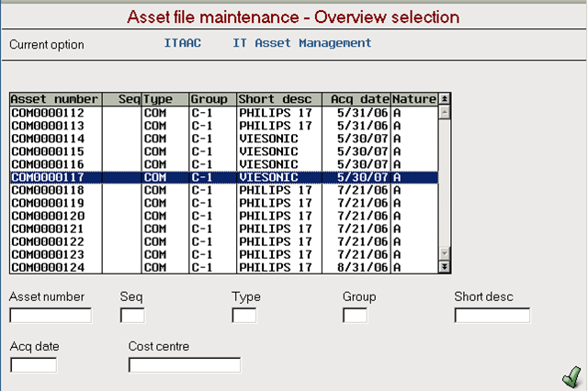This screenshot has width=588, height=391.
Task: Click the Short desc column header
Action: pos(279,99)
